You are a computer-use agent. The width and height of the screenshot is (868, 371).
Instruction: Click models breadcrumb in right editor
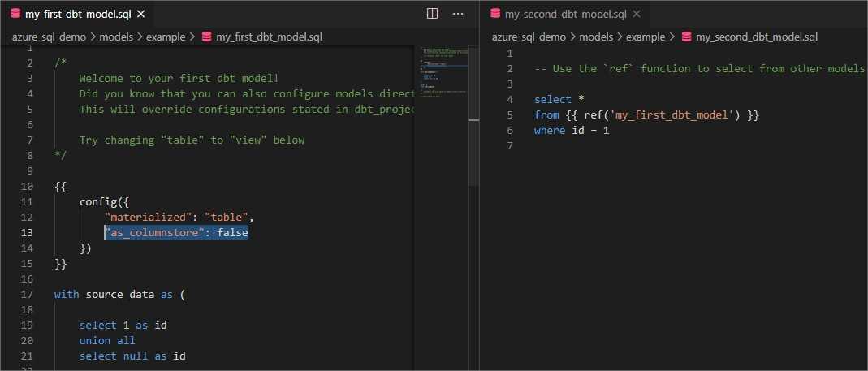click(x=596, y=37)
